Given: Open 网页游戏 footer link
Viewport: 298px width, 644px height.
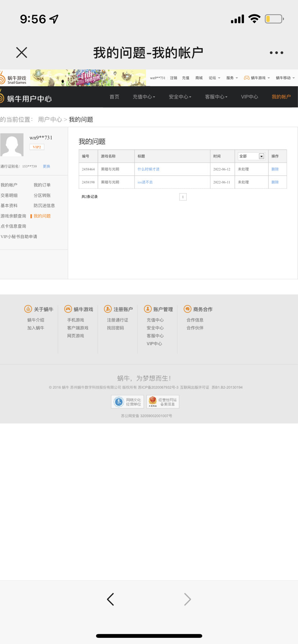Looking at the screenshot, I should [76, 336].
